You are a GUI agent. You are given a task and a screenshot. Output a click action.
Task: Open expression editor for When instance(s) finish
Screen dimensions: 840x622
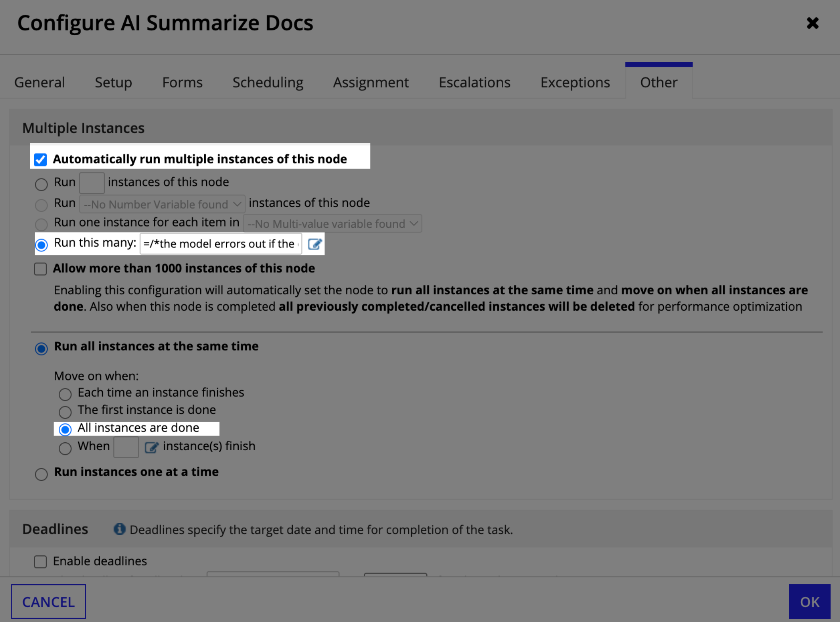(151, 447)
